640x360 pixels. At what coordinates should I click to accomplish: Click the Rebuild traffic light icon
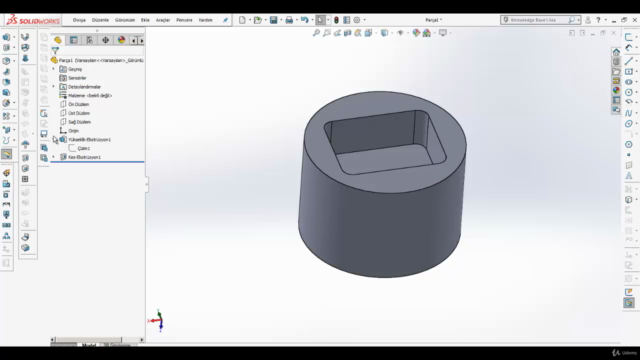pos(336,20)
